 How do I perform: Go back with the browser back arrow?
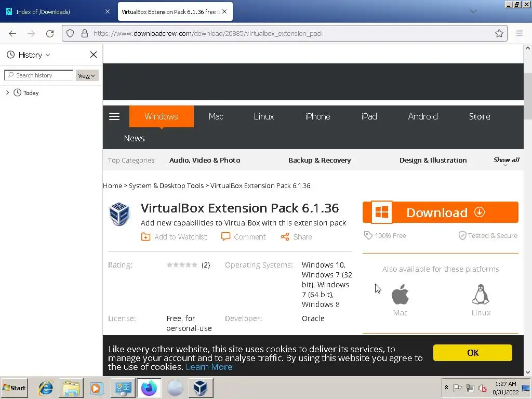[x=12, y=33]
